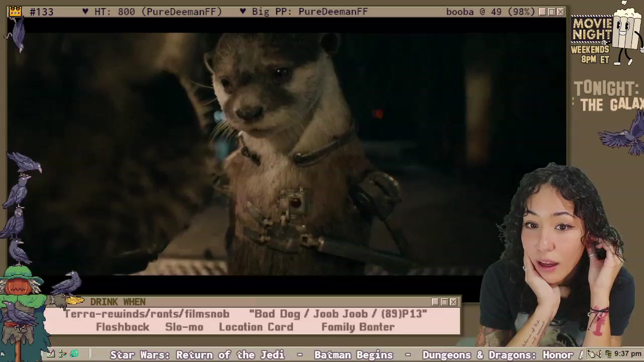Select the 'Flashback' drink rule
The width and height of the screenshot is (644, 362).
(x=122, y=327)
